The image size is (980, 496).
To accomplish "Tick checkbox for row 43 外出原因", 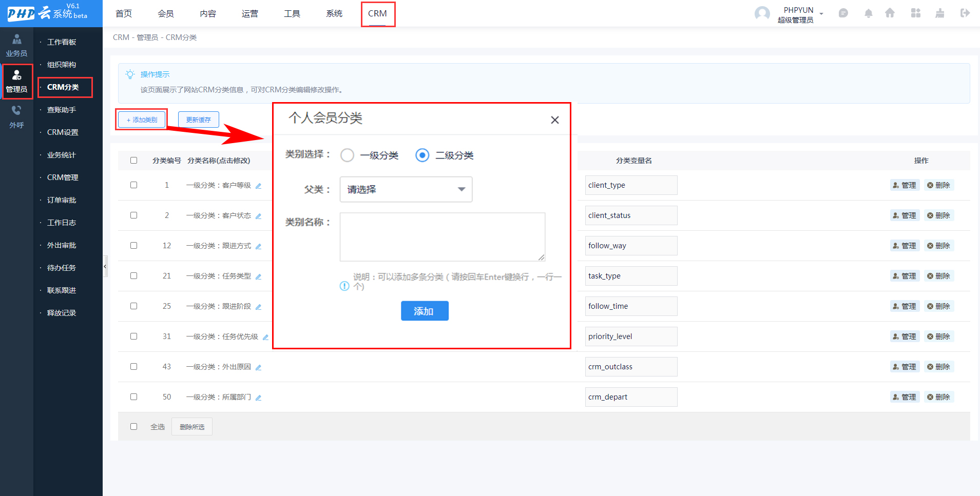I will [133, 367].
